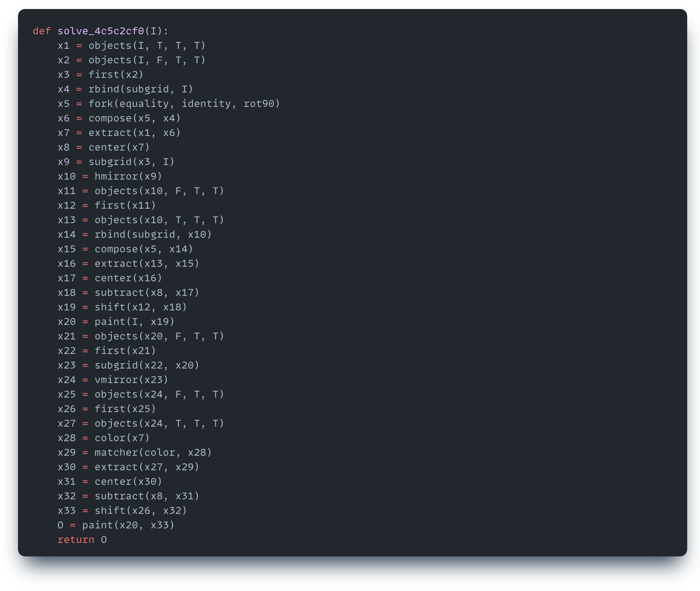
Task: Click the return statement at the bottom
Action: pyautogui.click(x=76, y=539)
